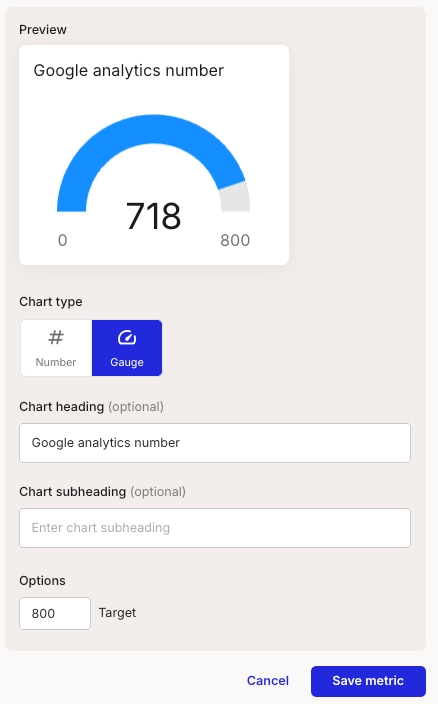The image size is (438, 704).
Task: Click the preview title Google analytics number
Action: click(129, 70)
